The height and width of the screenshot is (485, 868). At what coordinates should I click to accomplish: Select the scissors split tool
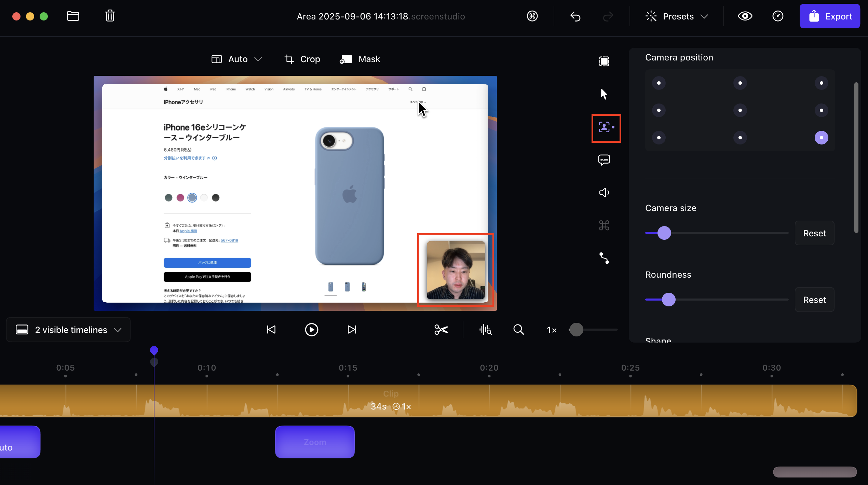pos(441,330)
